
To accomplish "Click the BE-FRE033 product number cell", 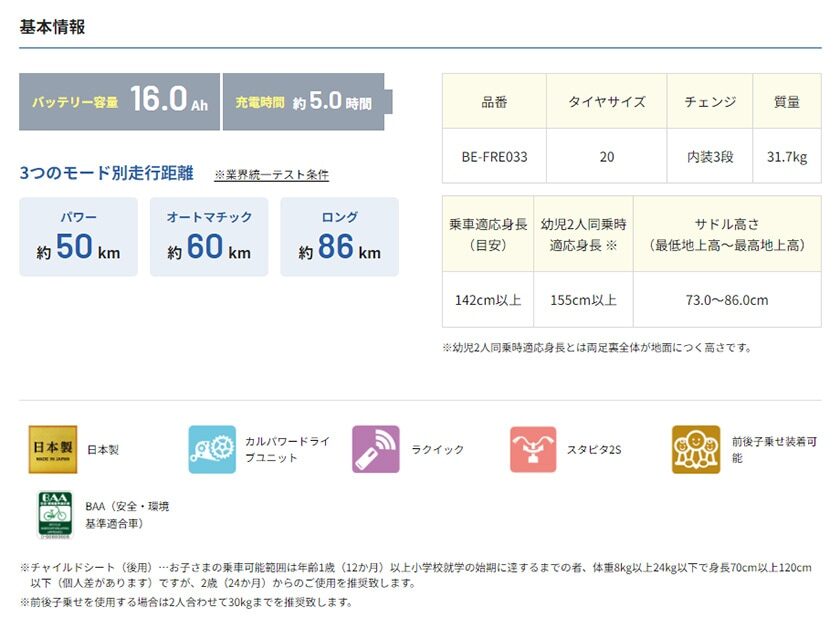I will pos(494,157).
